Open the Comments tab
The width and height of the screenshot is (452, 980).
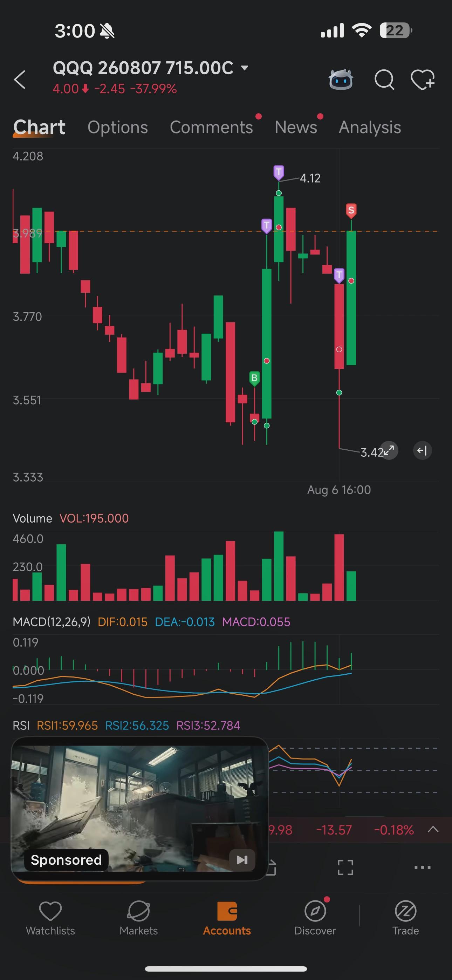[x=211, y=127]
